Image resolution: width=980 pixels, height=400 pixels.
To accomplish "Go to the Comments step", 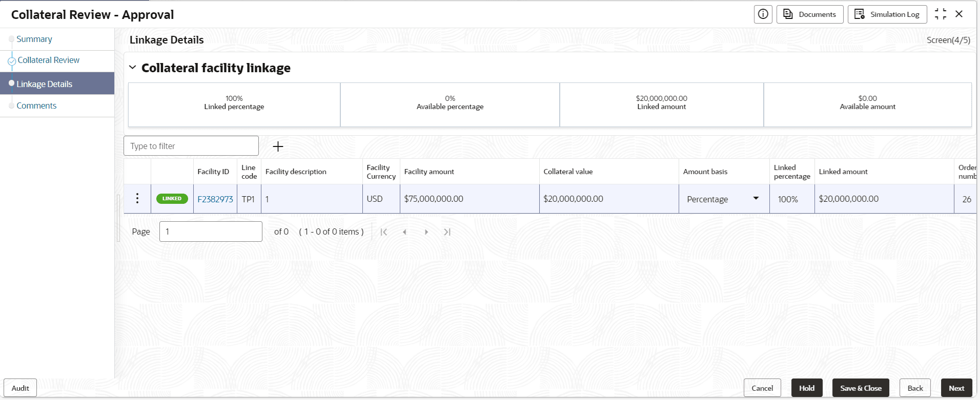I will point(36,106).
